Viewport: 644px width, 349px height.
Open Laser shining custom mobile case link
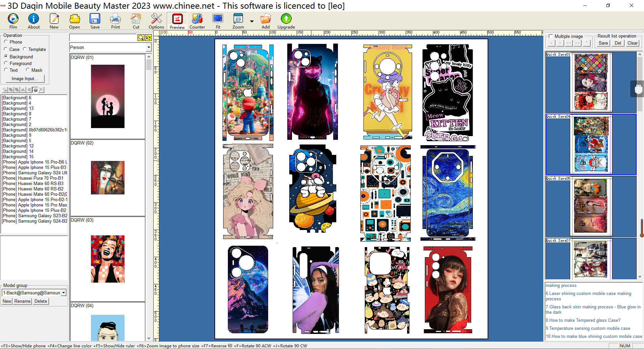[588, 296]
